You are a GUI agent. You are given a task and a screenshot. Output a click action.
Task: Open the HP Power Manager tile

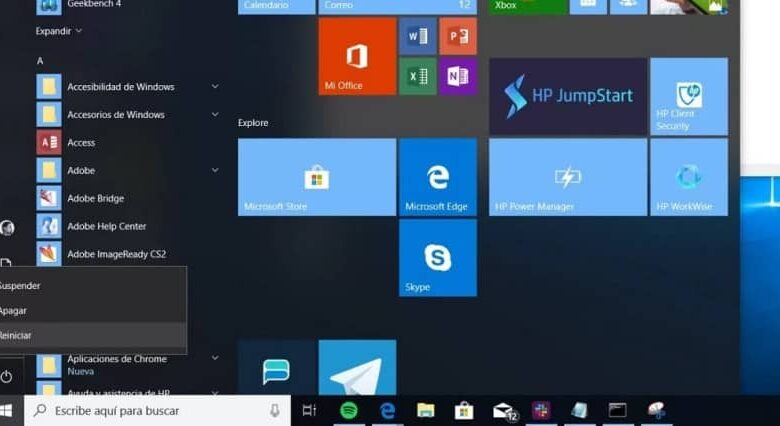[568, 177]
